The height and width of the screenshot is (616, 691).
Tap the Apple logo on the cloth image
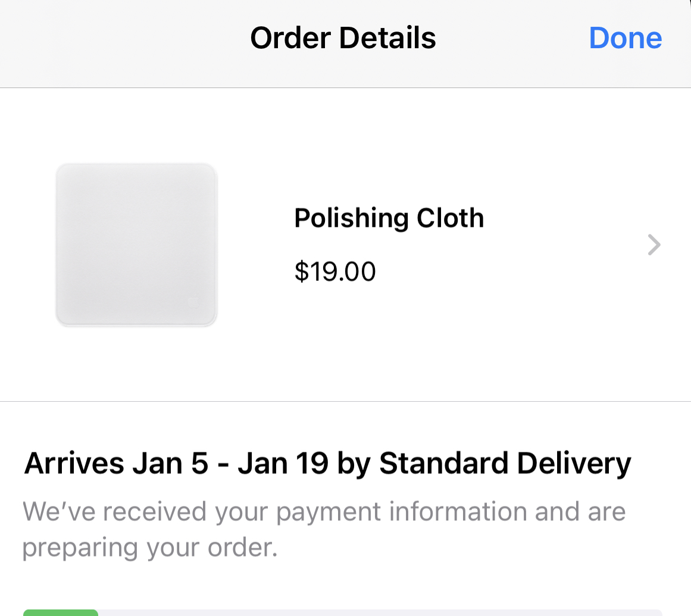[x=193, y=302]
